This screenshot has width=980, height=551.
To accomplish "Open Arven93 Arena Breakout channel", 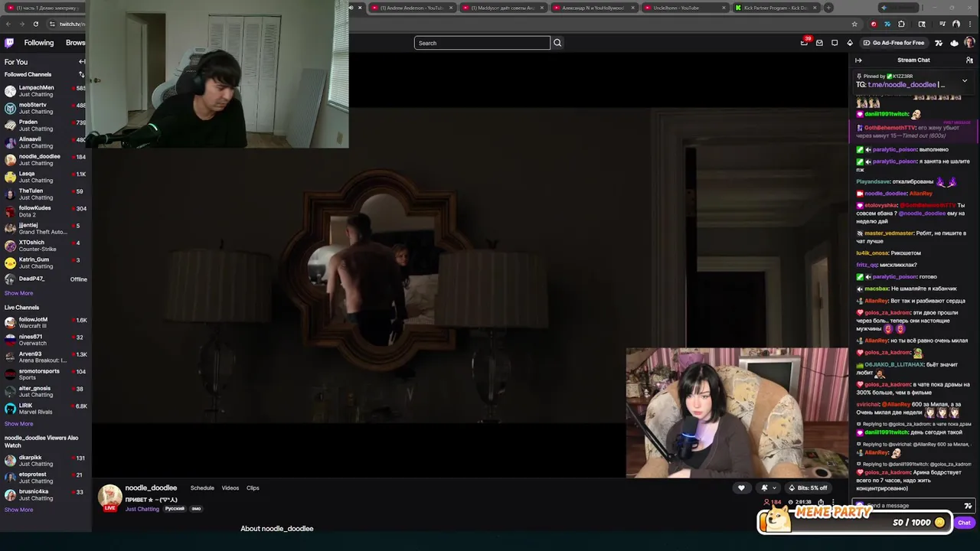I will coord(45,357).
